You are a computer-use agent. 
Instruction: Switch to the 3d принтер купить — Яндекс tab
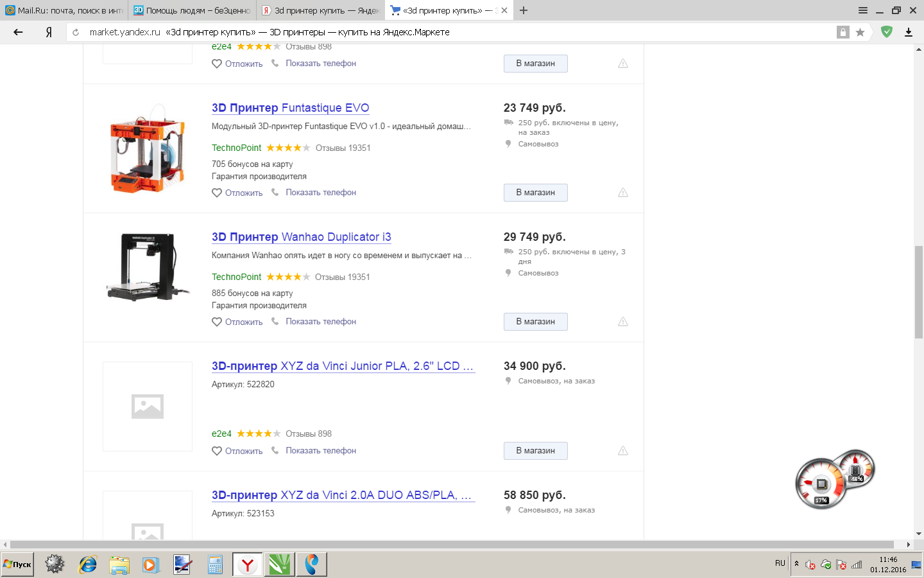(x=321, y=10)
